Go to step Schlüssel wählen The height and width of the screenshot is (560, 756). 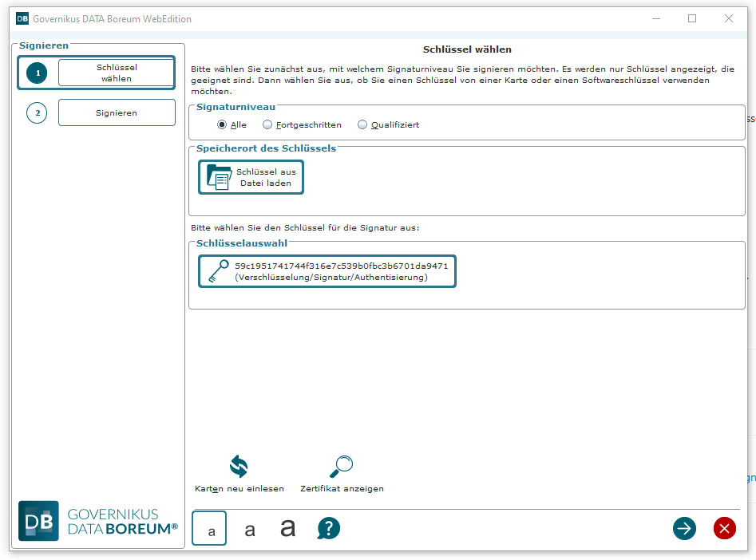coord(117,73)
